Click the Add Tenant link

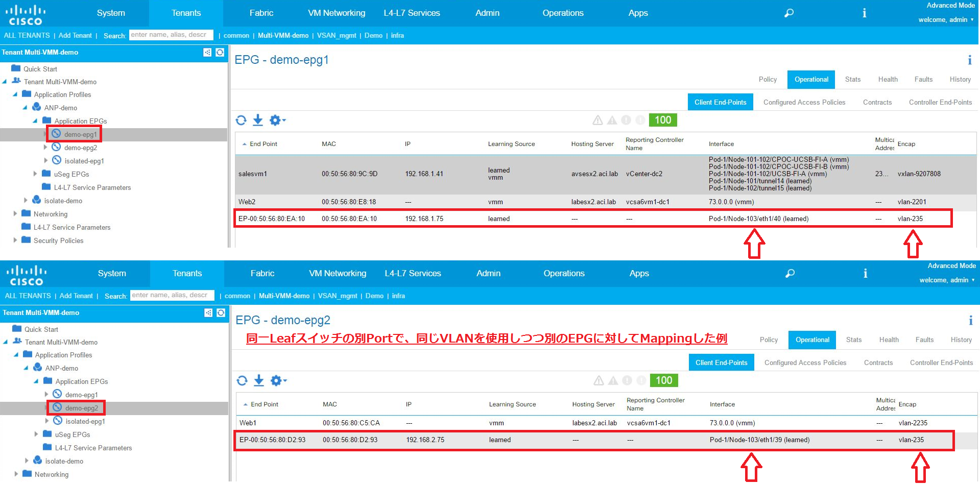[x=75, y=35]
